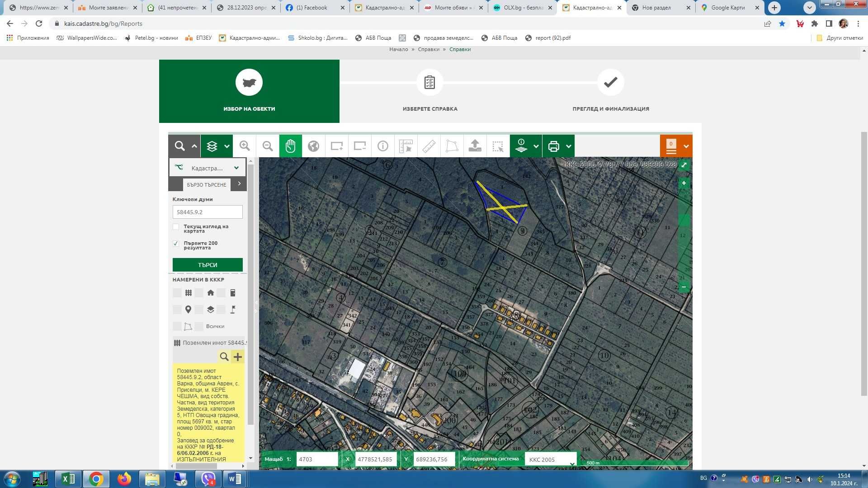Add the found parcel with plus icon

(238, 357)
